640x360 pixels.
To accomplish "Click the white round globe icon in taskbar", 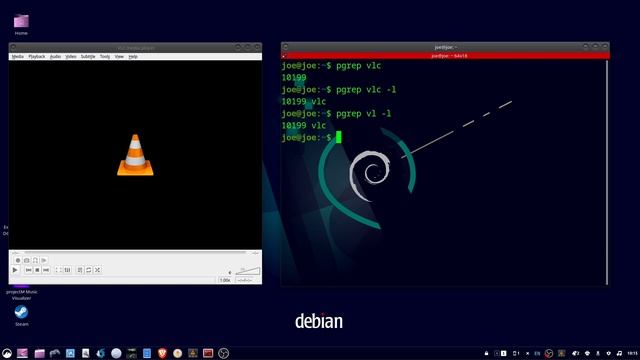I will pyautogui.click(x=116, y=353).
